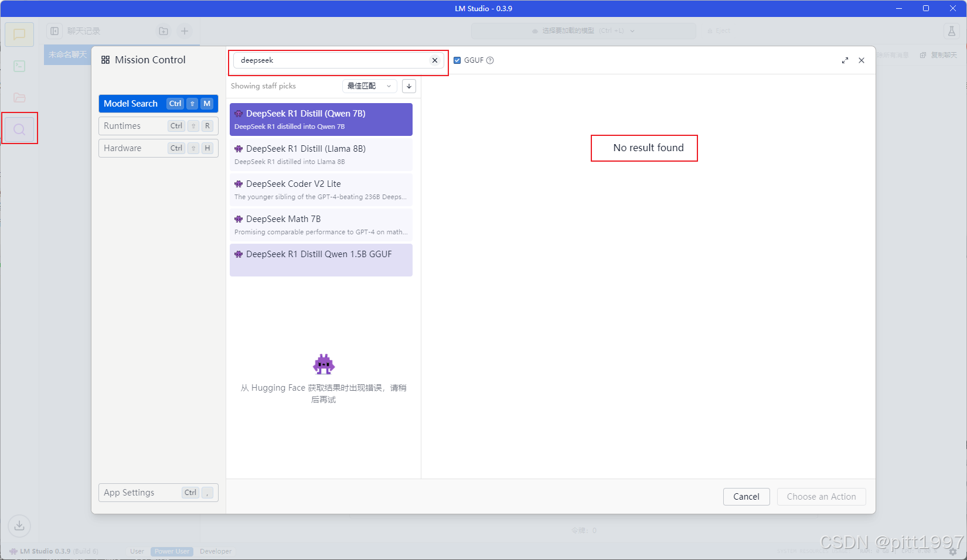
Task: Click the error mascot icon above Hugging Face message
Action: (324, 364)
